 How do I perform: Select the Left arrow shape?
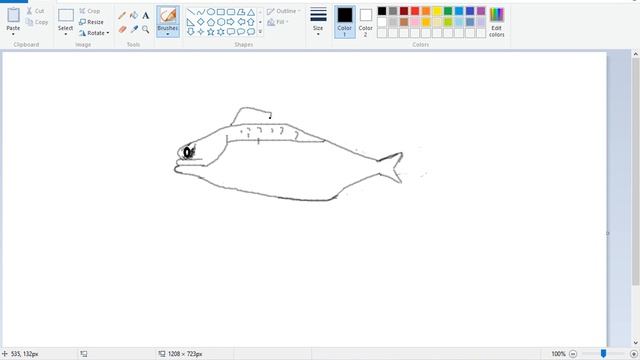241,22
